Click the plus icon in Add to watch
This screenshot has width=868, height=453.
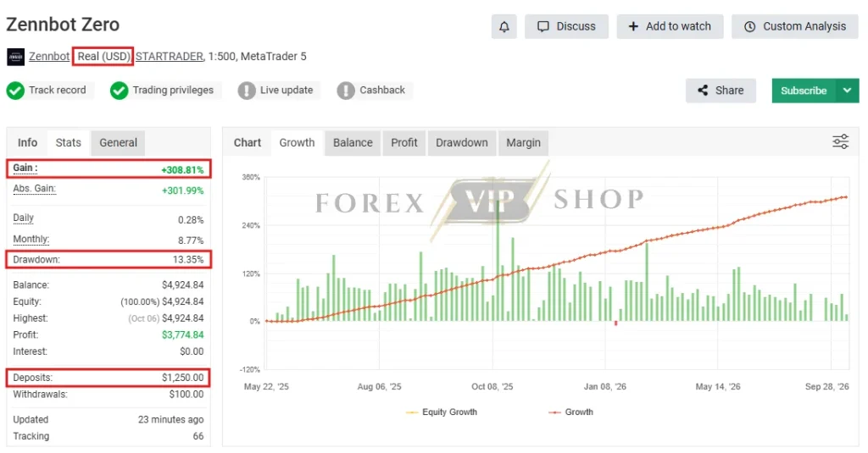coord(633,26)
